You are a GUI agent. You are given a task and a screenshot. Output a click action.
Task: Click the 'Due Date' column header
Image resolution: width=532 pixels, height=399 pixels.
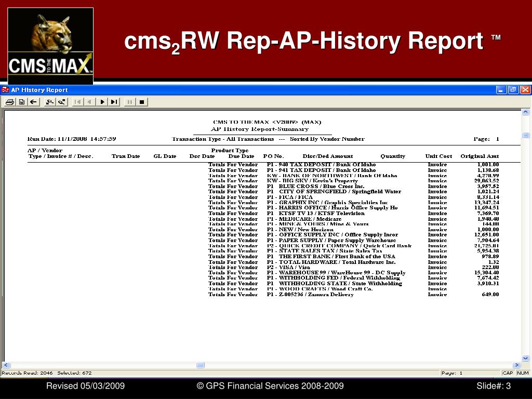coord(241,156)
